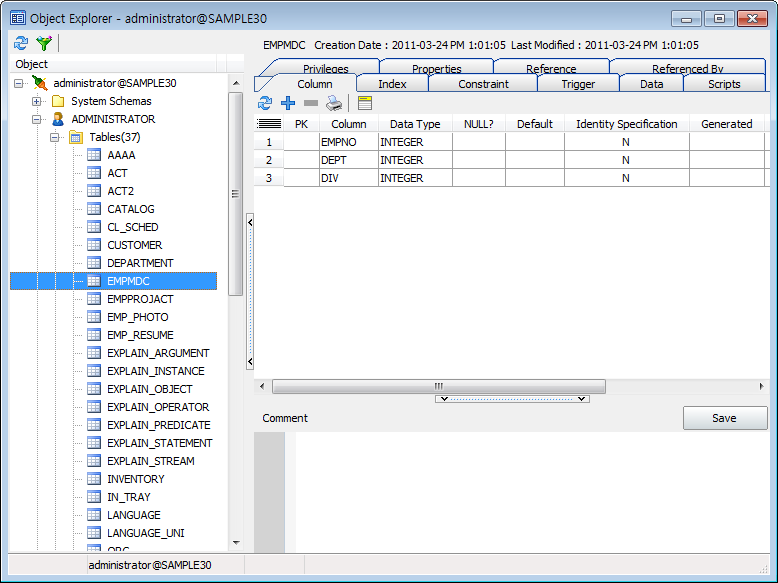Select the DIV column cell
Screen dimensions: 778x583
tap(349, 178)
